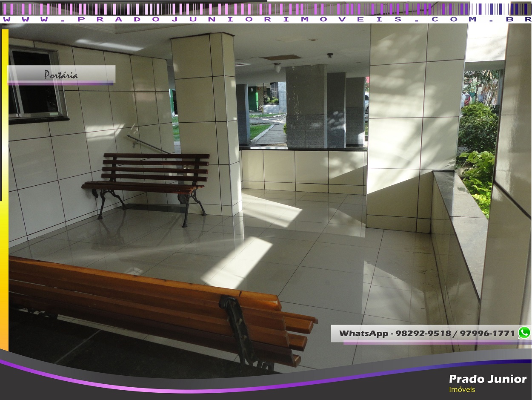Screen dimensions: 532x400
Task: Click the Imóveis subtitle under Prado Junior
Action: tap(462, 389)
